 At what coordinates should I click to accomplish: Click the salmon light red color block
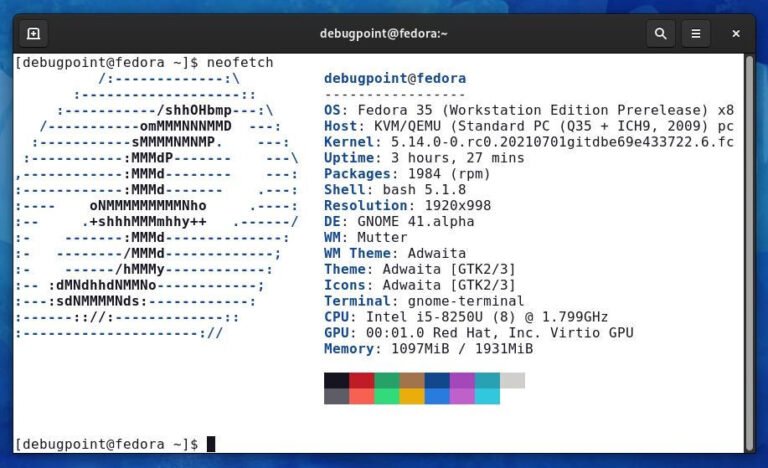tap(361, 396)
